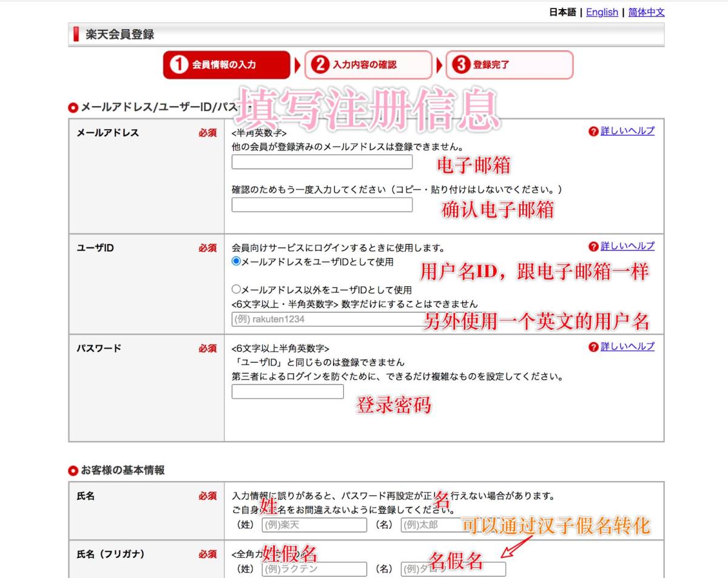
Task: Select 日本語 language option
Action: [563, 12]
